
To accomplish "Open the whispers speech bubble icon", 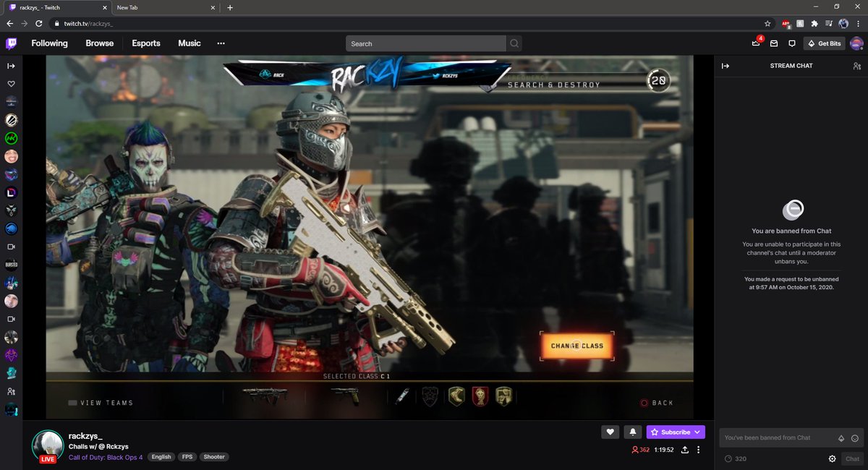I will pyautogui.click(x=792, y=43).
